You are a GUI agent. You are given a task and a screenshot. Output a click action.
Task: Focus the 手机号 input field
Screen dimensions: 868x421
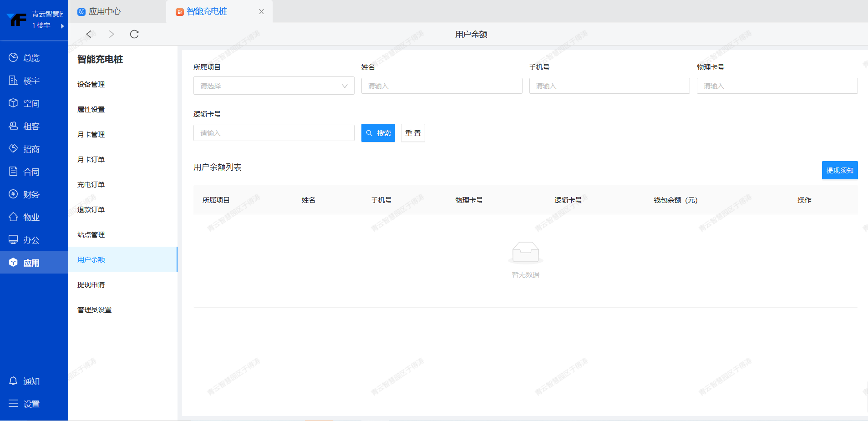pos(609,86)
